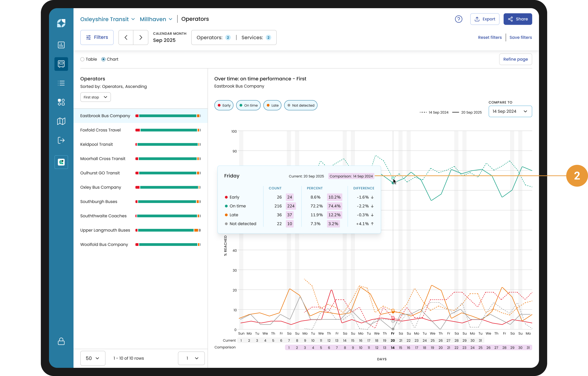Open the 50 rows per page dropdown

click(x=93, y=358)
